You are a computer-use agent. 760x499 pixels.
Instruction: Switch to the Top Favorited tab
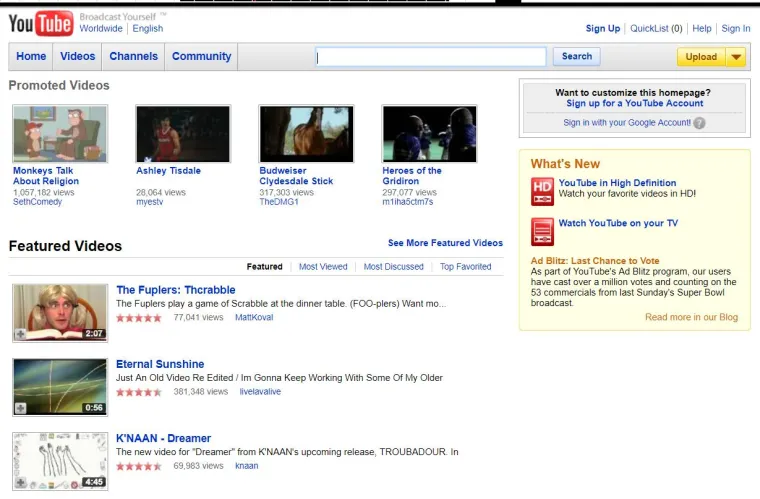(466, 267)
